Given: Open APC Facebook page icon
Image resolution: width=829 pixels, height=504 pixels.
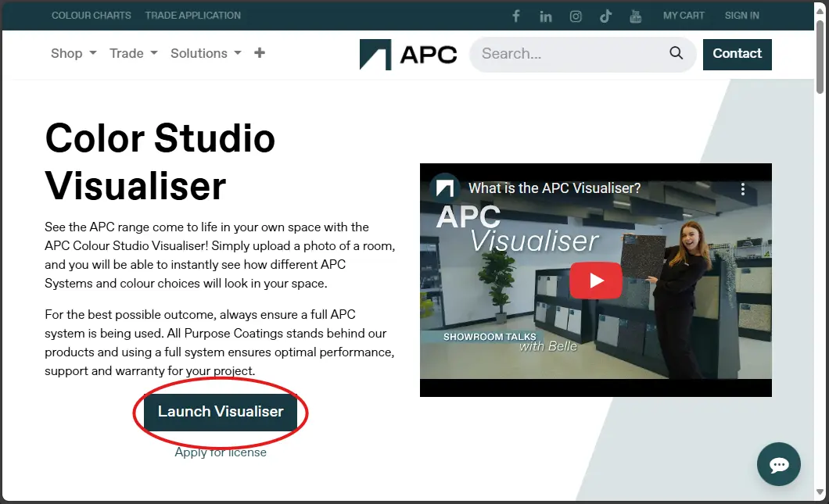Looking at the screenshot, I should pyautogui.click(x=516, y=16).
